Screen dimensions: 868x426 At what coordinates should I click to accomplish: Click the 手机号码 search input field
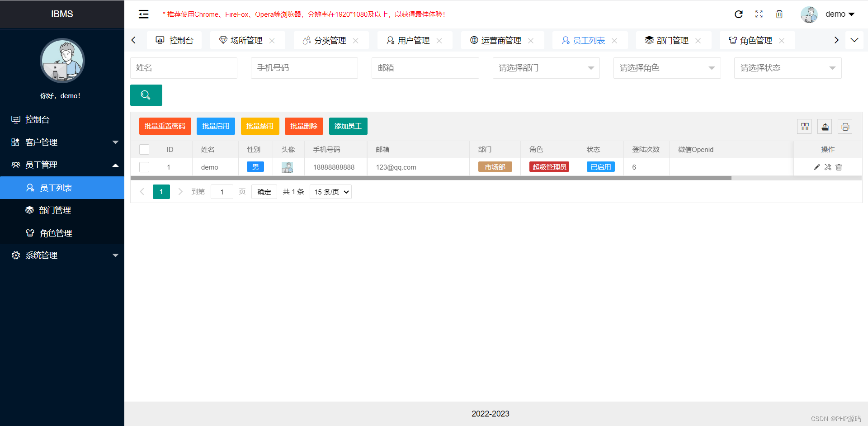pos(304,68)
